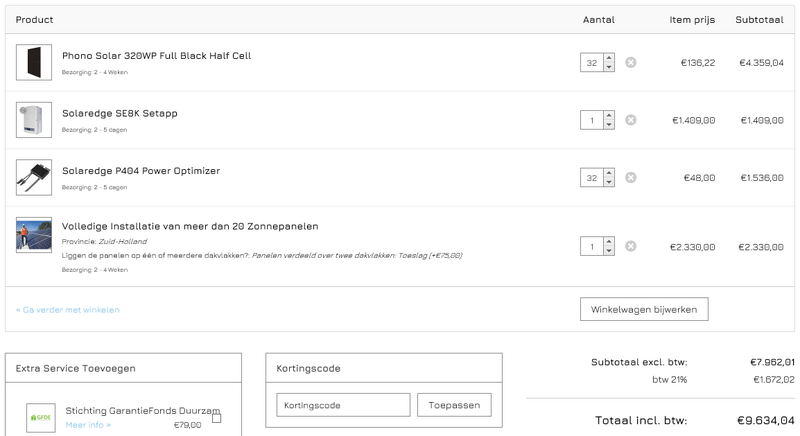Viewport: 800px width, 436px height.
Task: Click the GFDE logo icon
Action: pyautogui.click(x=41, y=418)
